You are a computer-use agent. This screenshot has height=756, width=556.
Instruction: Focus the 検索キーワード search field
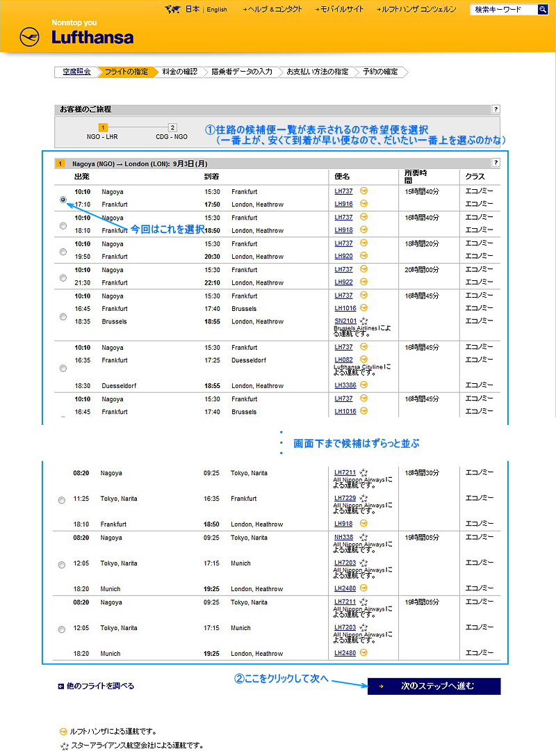coord(503,9)
